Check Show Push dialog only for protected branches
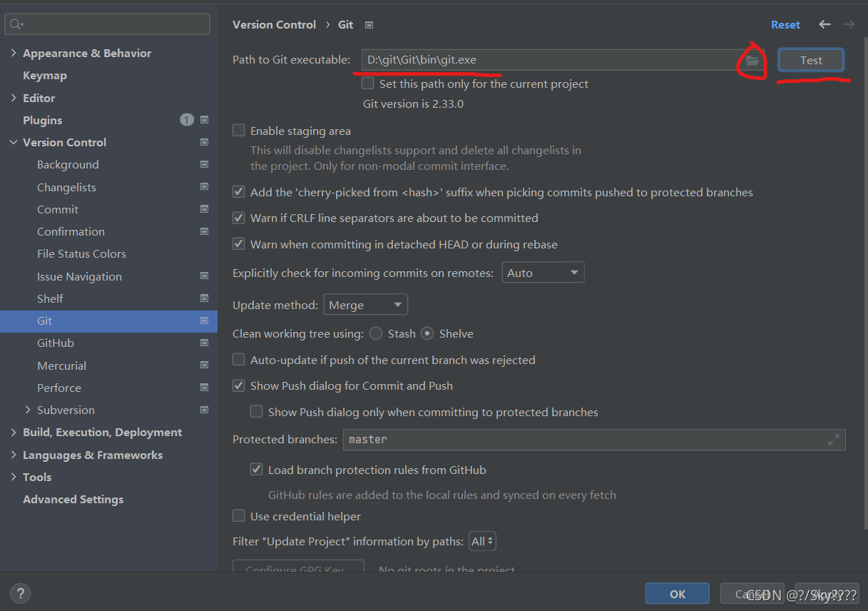 coord(257,412)
